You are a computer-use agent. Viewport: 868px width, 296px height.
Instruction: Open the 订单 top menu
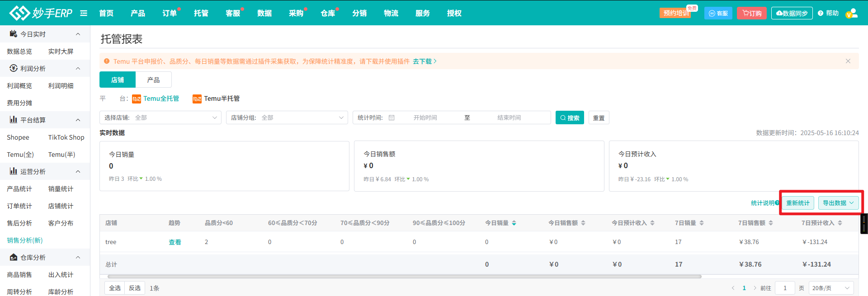pos(170,13)
